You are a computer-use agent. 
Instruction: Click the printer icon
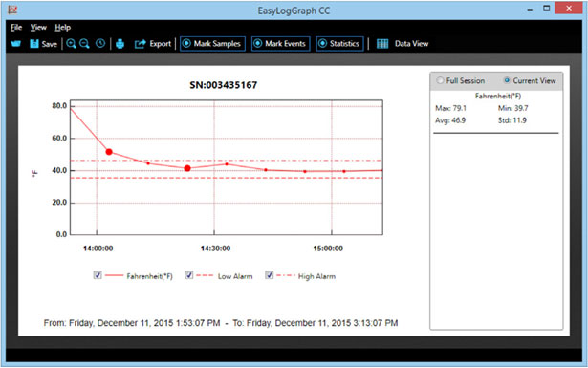click(120, 44)
